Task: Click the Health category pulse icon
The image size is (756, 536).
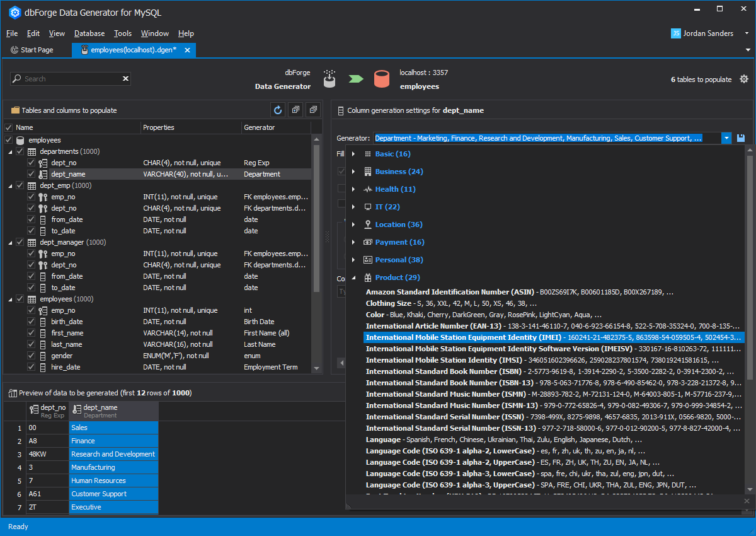Action: point(368,189)
